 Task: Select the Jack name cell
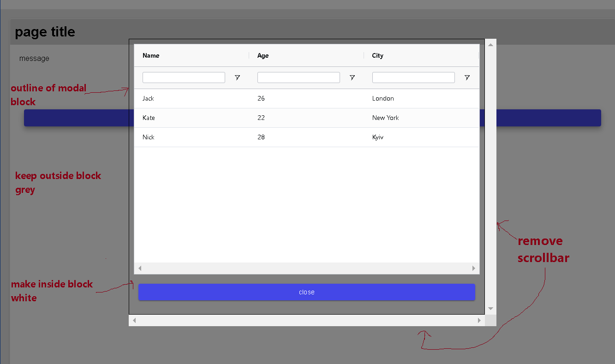pyautogui.click(x=191, y=98)
